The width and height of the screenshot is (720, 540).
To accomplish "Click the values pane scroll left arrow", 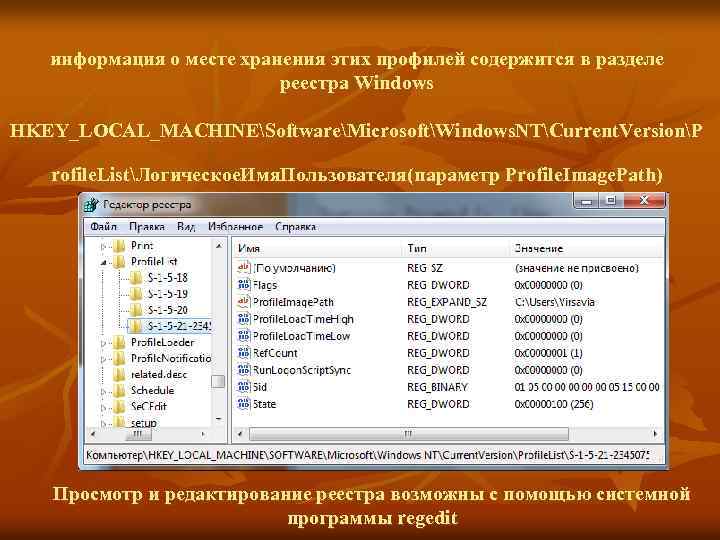I will point(239,433).
